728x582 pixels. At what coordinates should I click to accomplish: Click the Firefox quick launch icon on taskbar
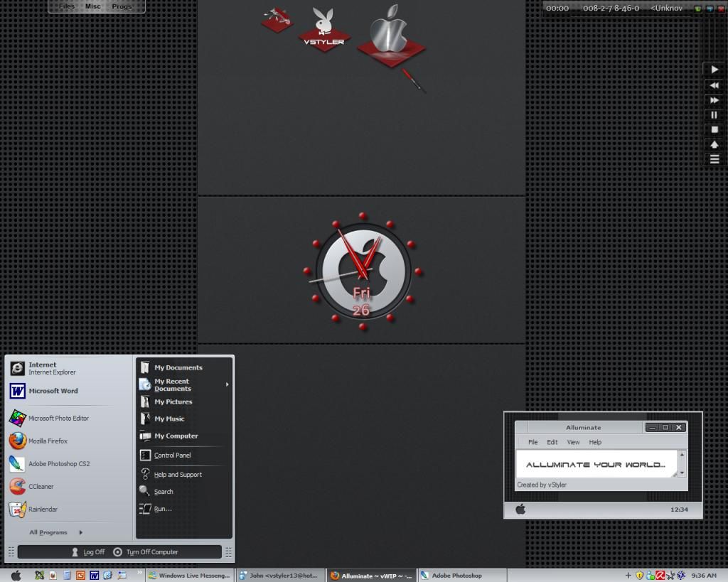tap(53, 576)
